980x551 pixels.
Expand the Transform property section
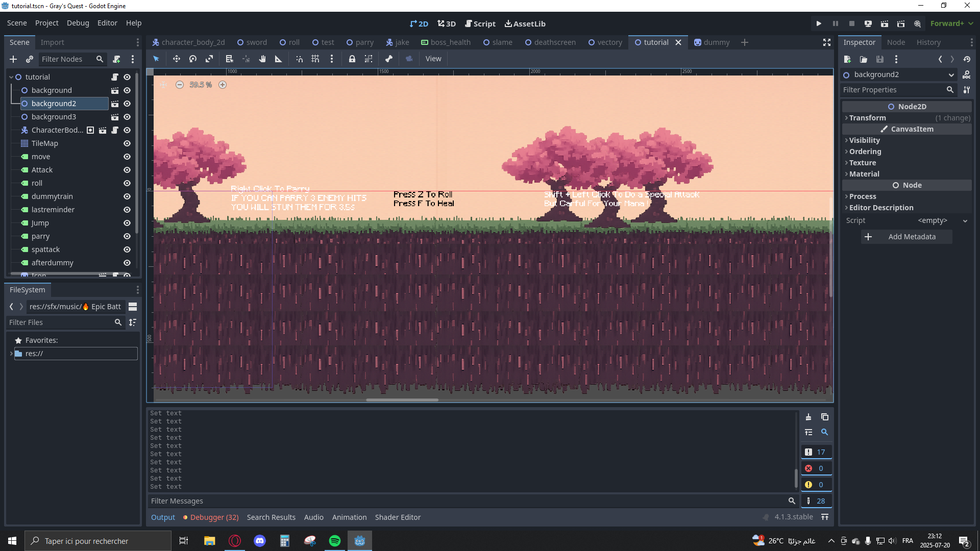[x=867, y=118]
